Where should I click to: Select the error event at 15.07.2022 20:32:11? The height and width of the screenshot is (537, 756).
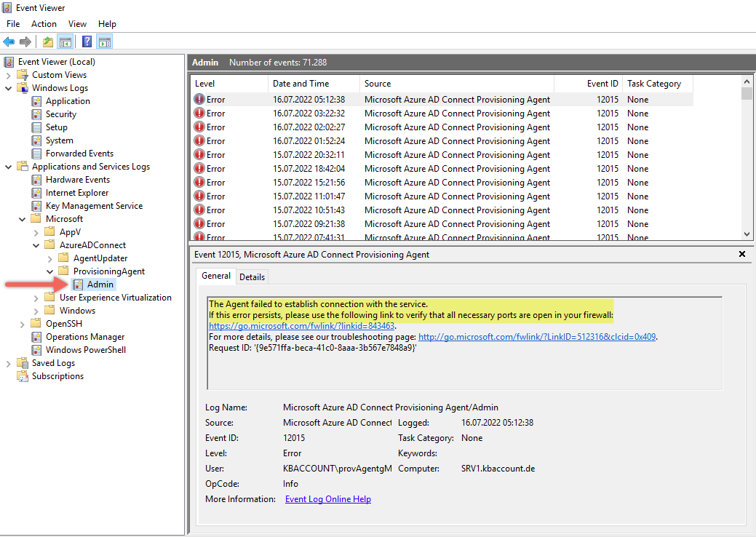(442, 155)
